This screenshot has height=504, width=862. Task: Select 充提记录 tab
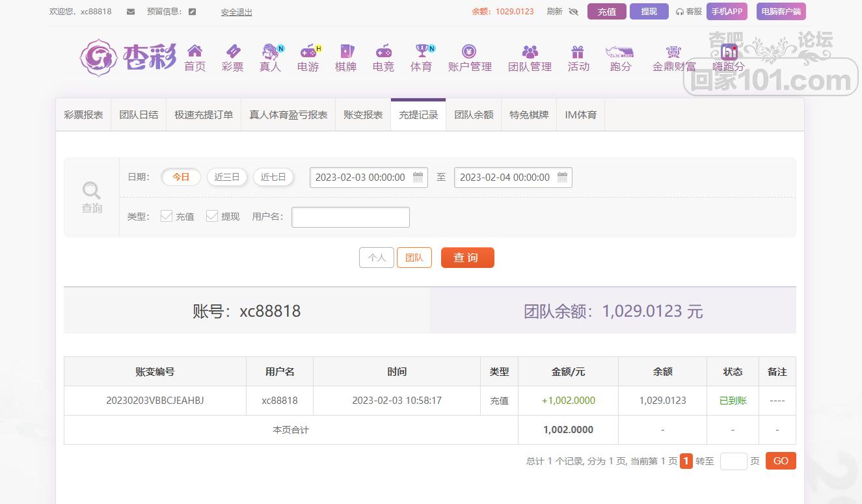[418, 115]
